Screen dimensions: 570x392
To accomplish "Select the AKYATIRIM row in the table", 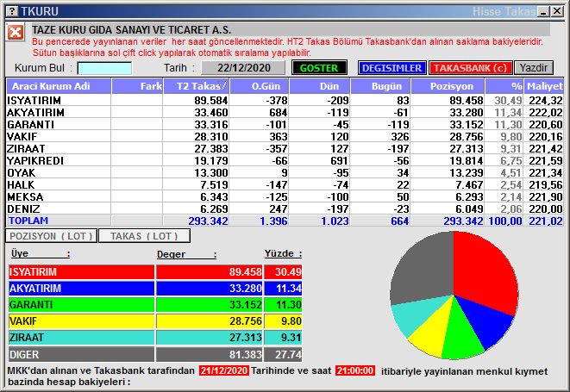I will 285,112.
